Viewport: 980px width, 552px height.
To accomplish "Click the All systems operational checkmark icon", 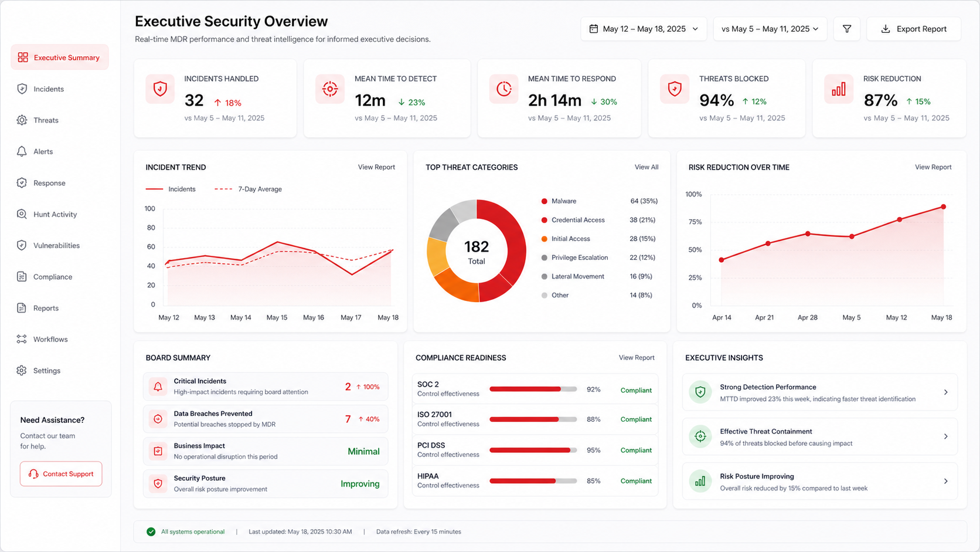I will (151, 531).
